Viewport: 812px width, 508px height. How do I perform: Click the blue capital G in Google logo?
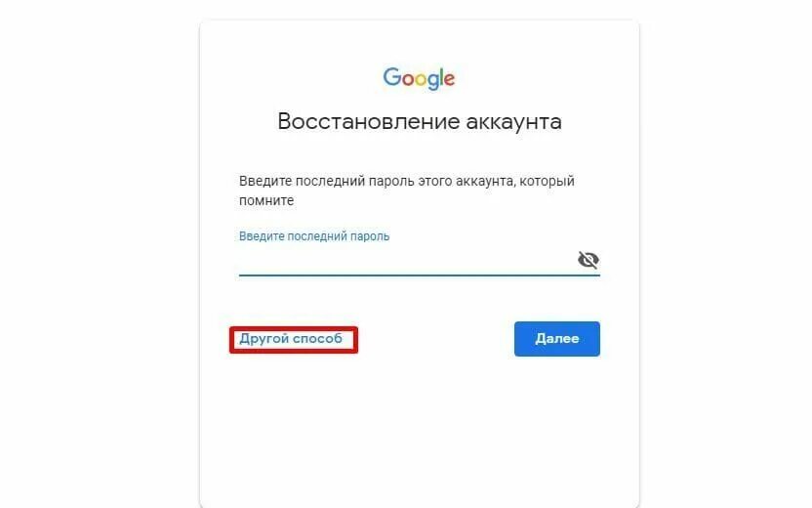click(392, 77)
